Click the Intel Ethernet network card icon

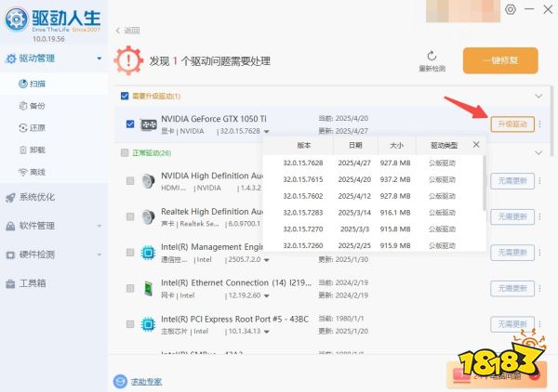coord(148,289)
